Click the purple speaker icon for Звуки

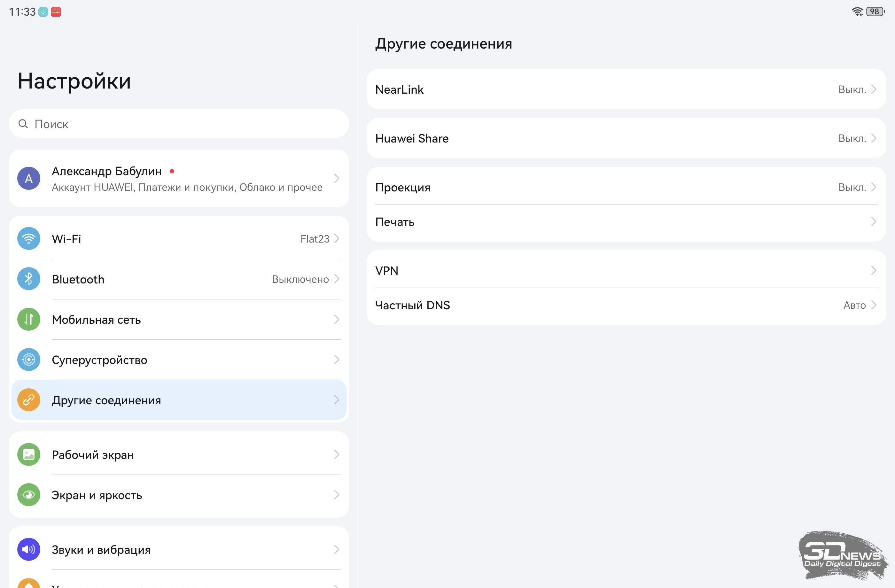[28, 549]
